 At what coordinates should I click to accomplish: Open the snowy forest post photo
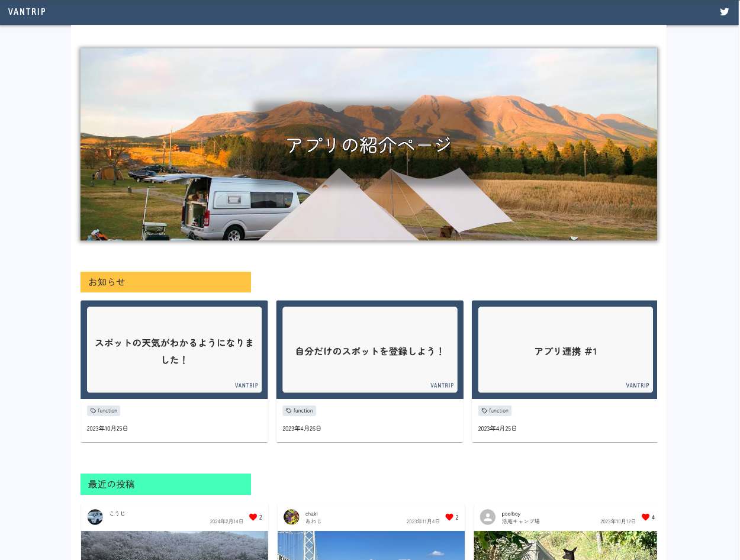tap(174, 546)
